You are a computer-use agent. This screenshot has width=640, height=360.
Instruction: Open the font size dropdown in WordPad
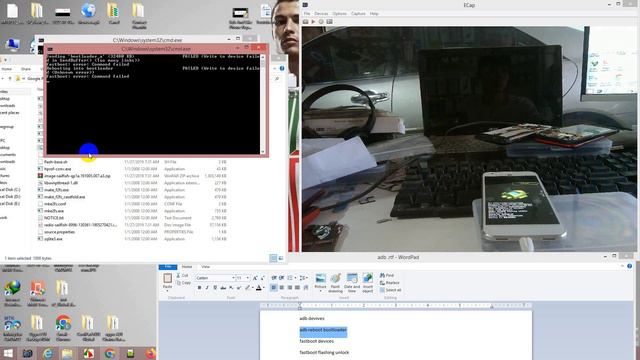pos(248,278)
